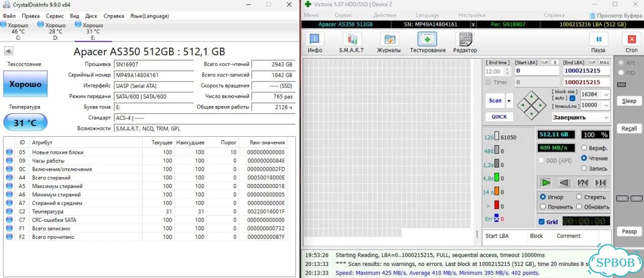Click the orange 14 s block legend box
This screenshot has height=278, width=644.
pyautogui.click(x=496, y=192)
